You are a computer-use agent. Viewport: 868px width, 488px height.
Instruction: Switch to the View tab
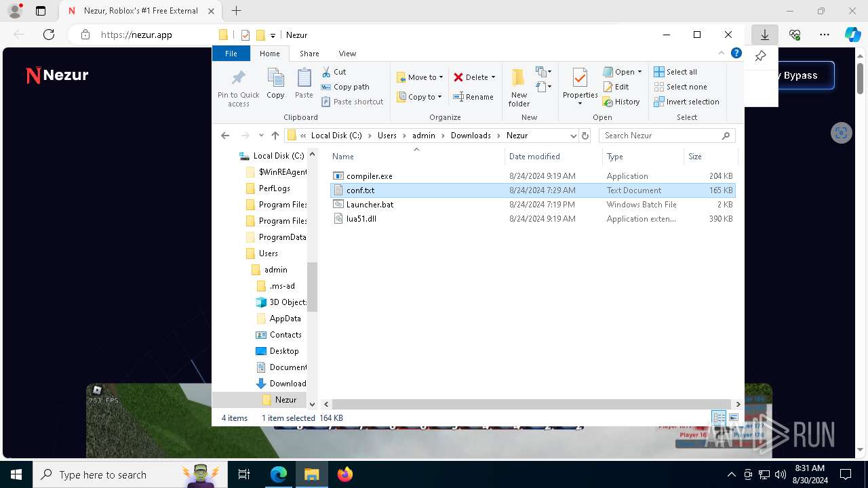coord(347,54)
